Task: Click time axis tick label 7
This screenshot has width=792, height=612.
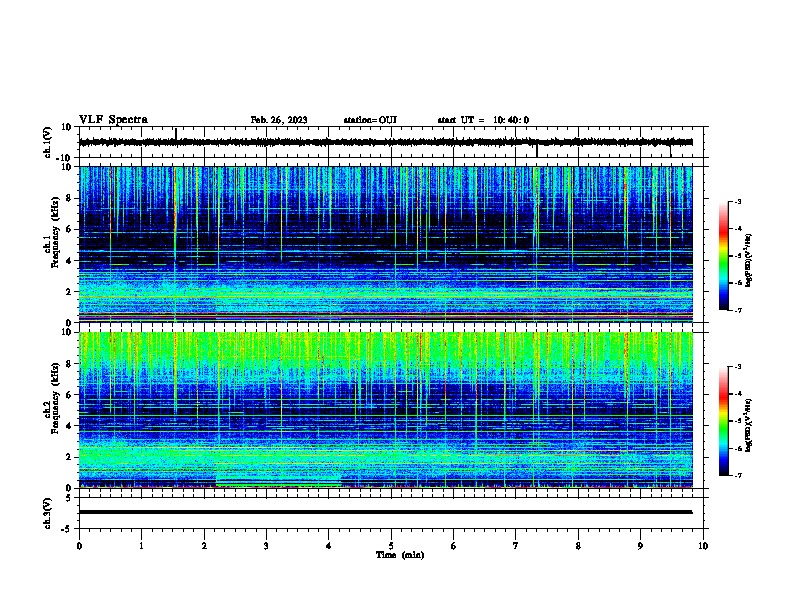Action: coord(516,546)
